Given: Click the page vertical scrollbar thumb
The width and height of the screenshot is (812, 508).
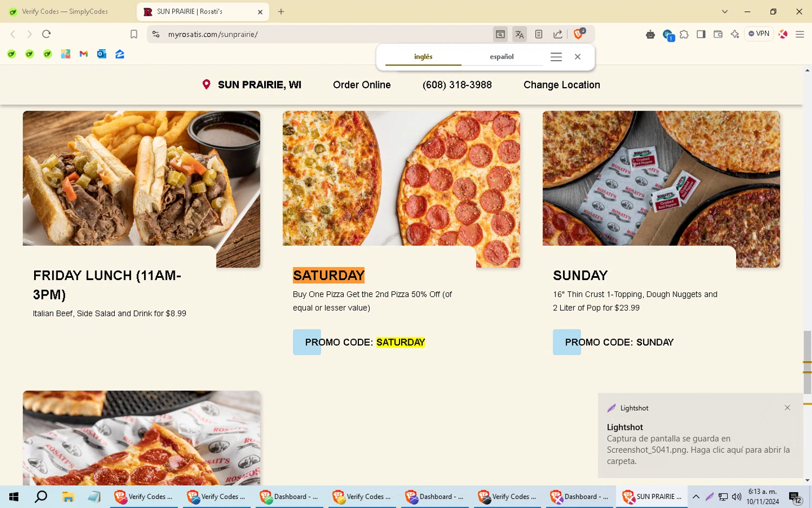Looking at the screenshot, I should 807,362.
